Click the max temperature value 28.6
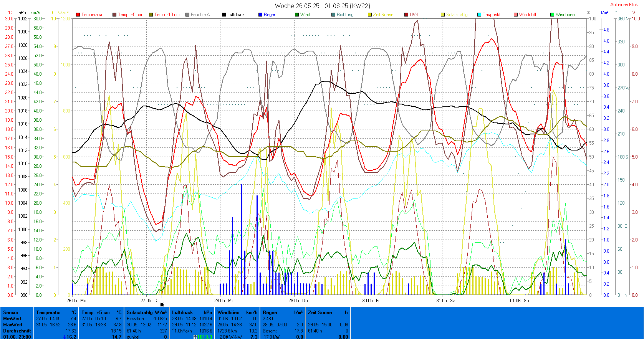The width and height of the screenshot is (644, 339). pyautogui.click(x=73, y=325)
